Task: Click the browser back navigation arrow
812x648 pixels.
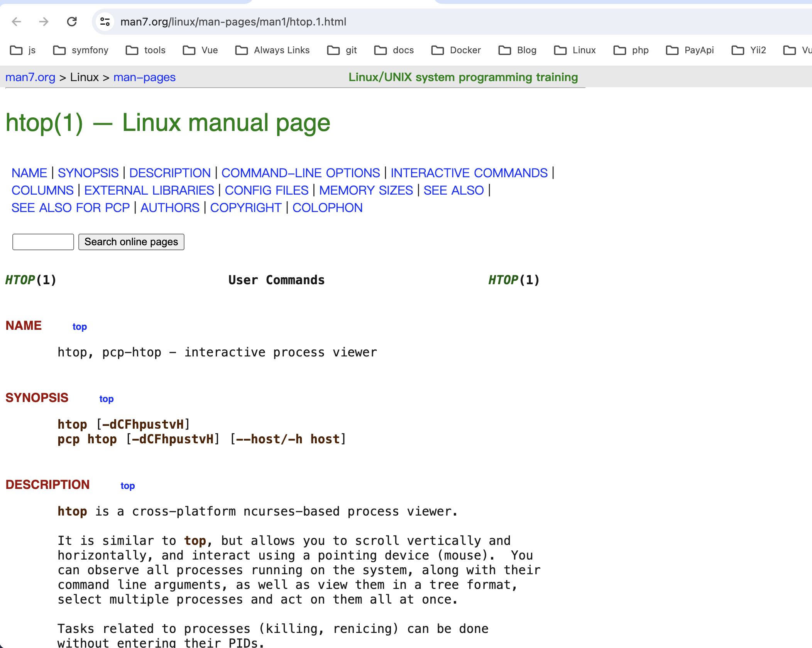Action: [16, 22]
